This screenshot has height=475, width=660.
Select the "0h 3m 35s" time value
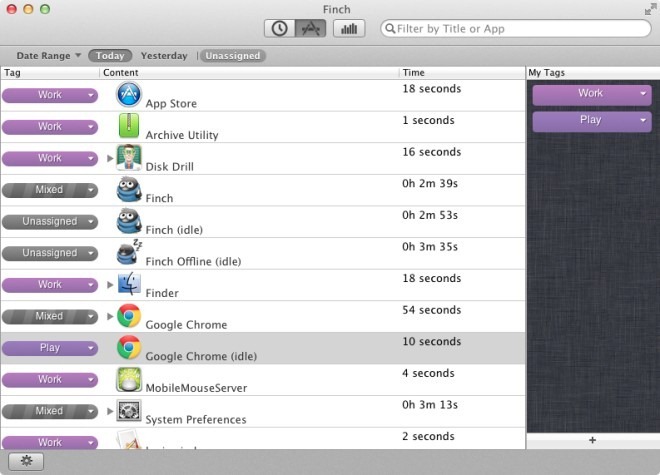click(x=430, y=247)
